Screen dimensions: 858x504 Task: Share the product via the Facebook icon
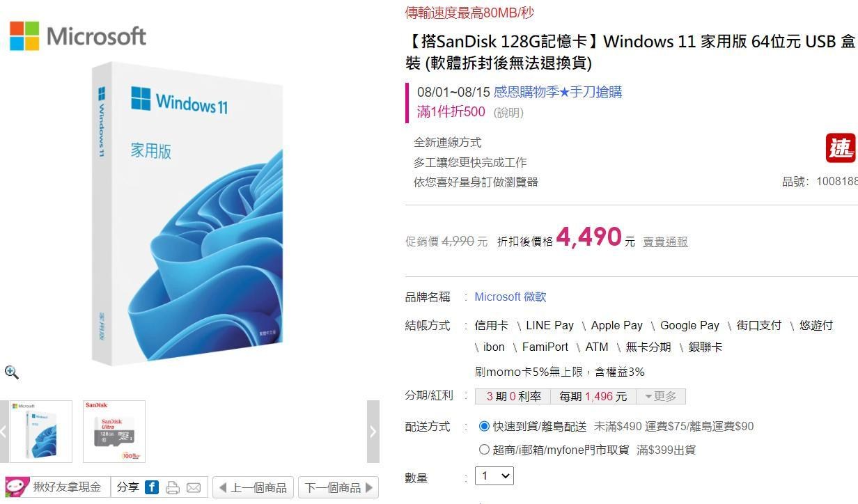pos(152,487)
